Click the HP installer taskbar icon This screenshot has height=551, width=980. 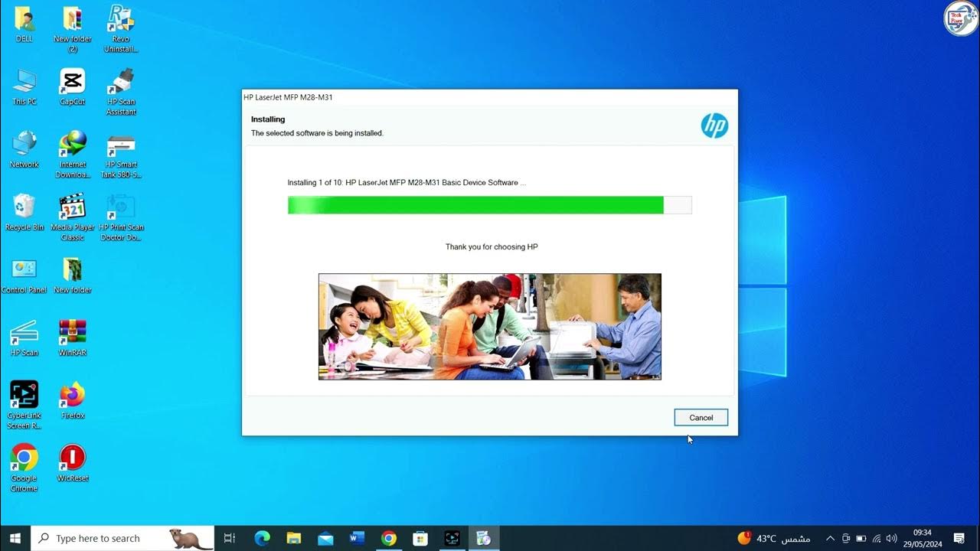[484, 538]
